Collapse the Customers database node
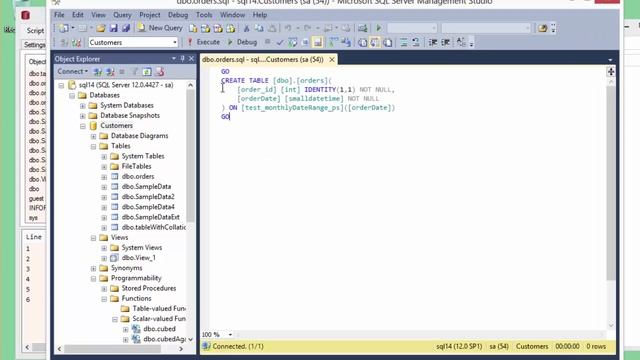 click(82, 126)
